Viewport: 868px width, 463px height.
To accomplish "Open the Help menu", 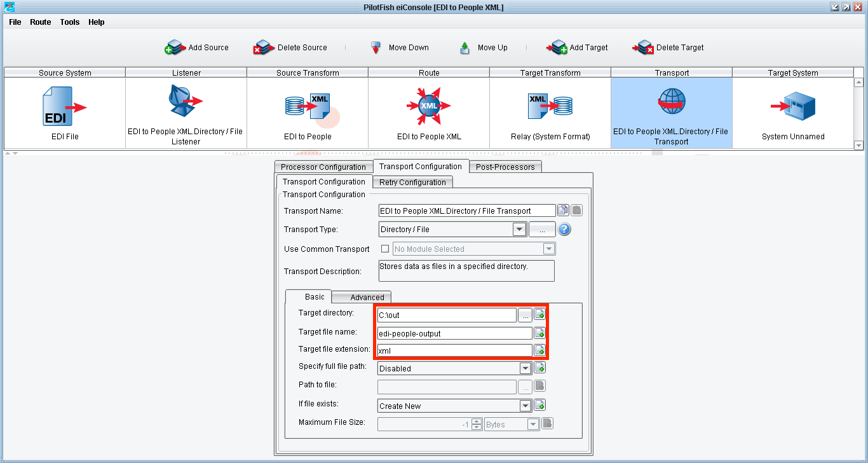I will point(97,22).
